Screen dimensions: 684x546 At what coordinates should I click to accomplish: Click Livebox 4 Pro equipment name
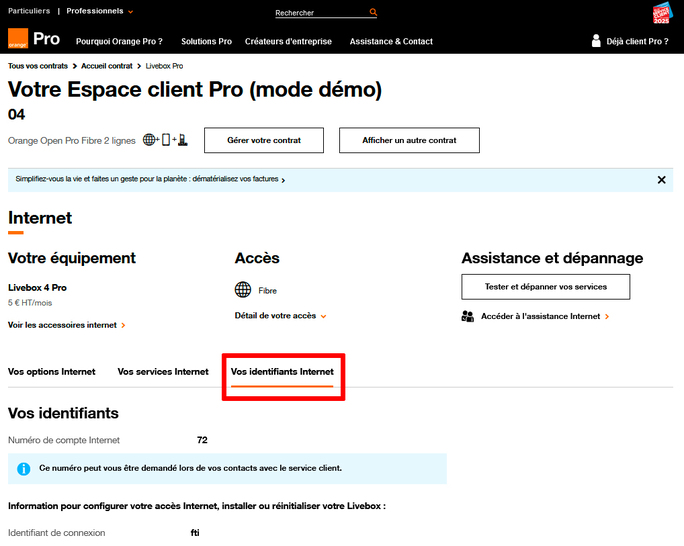37,287
